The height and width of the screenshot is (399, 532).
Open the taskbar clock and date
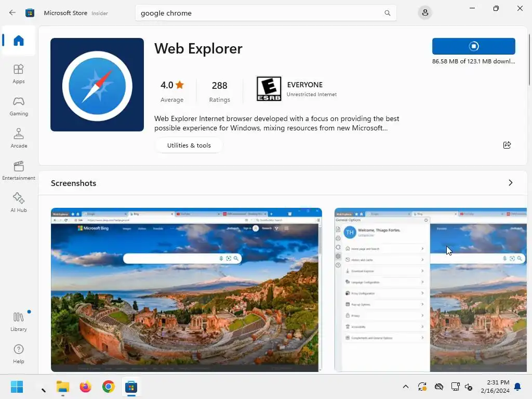click(495, 387)
